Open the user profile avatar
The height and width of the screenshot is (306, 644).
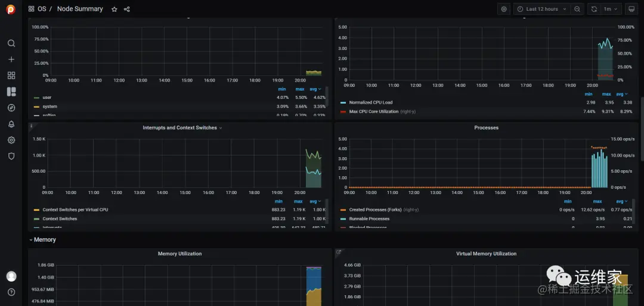(11, 276)
